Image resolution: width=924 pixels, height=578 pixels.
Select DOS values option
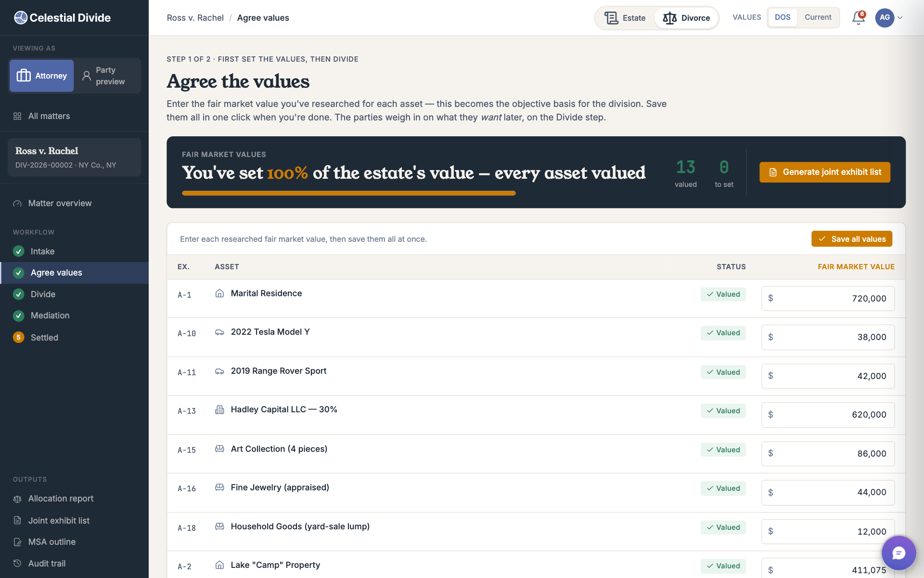(x=783, y=17)
